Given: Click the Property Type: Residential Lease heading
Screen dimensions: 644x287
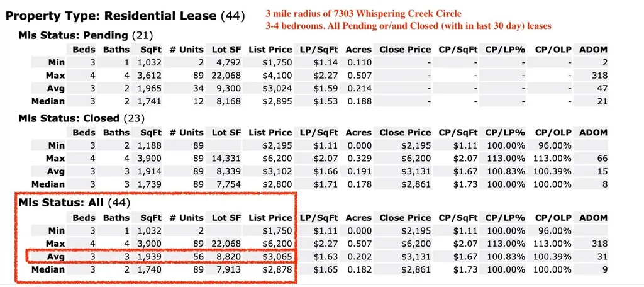Looking at the screenshot, I should coord(125,16).
